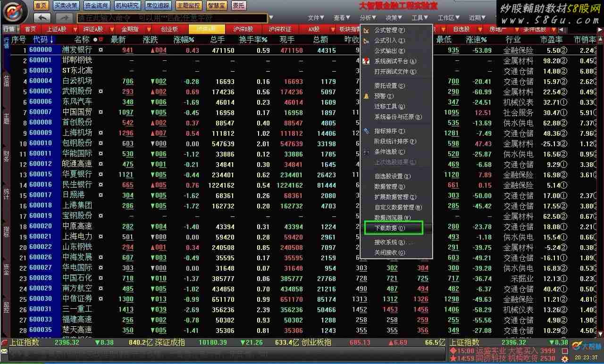Sort by the 换手率% column header

click(x=253, y=40)
